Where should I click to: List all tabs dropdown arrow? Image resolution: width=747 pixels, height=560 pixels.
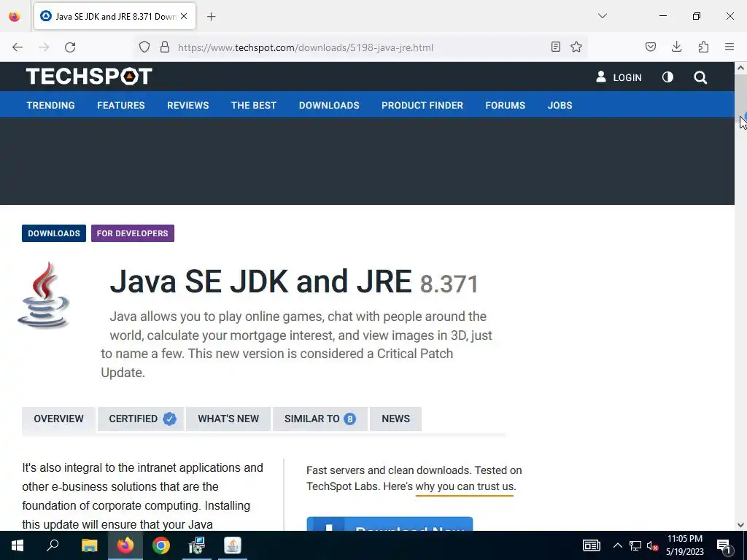(x=602, y=16)
